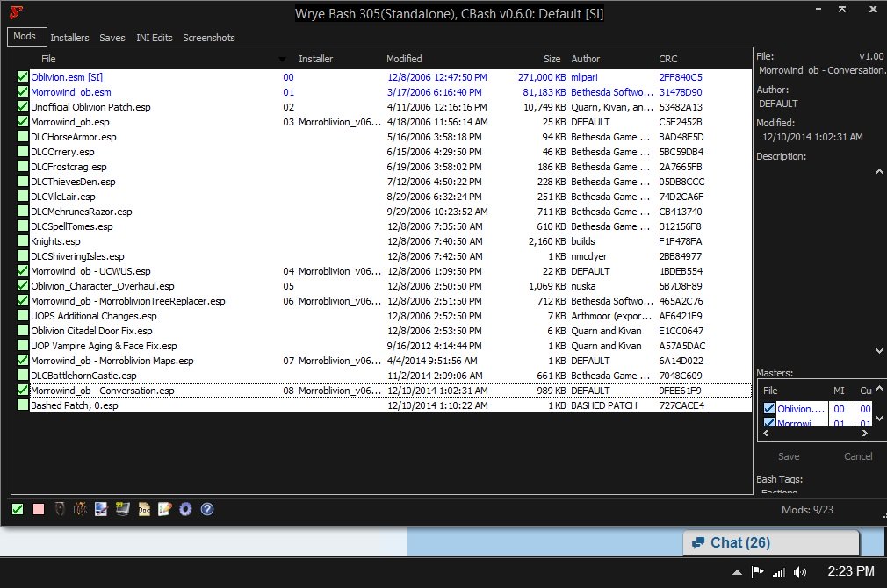Launch BOSS with the bug-like icon
Viewport: 887px width, 588px height.
tap(80, 509)
